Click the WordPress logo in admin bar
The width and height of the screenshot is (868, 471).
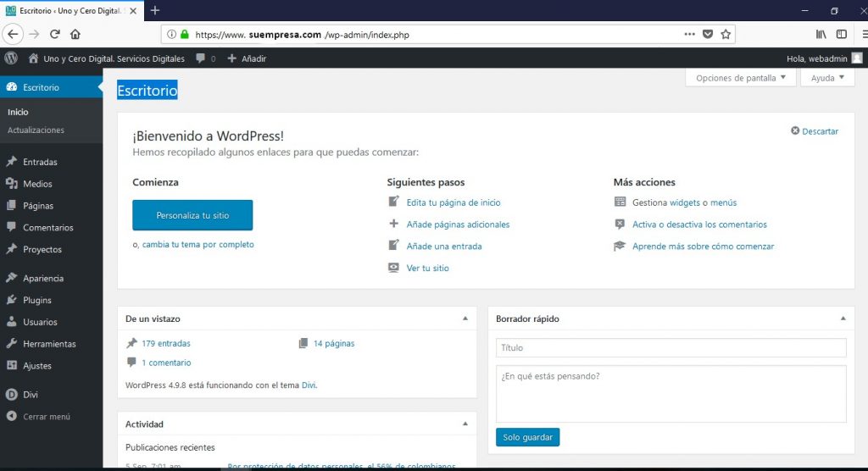[x=11, y=58]
